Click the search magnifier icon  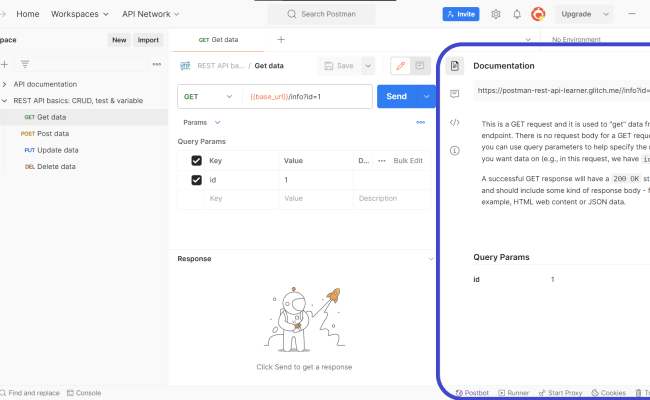pos(292,14)
